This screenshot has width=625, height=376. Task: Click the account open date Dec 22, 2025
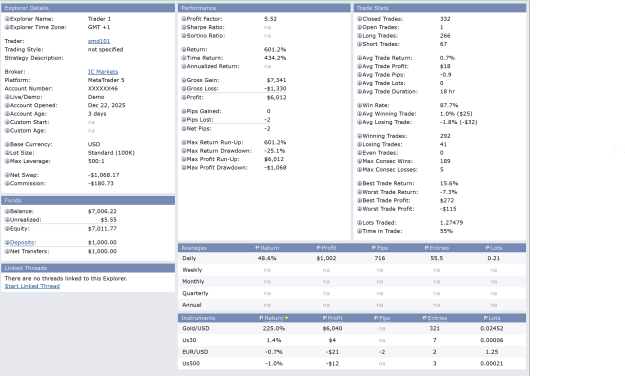click(106, 105)
